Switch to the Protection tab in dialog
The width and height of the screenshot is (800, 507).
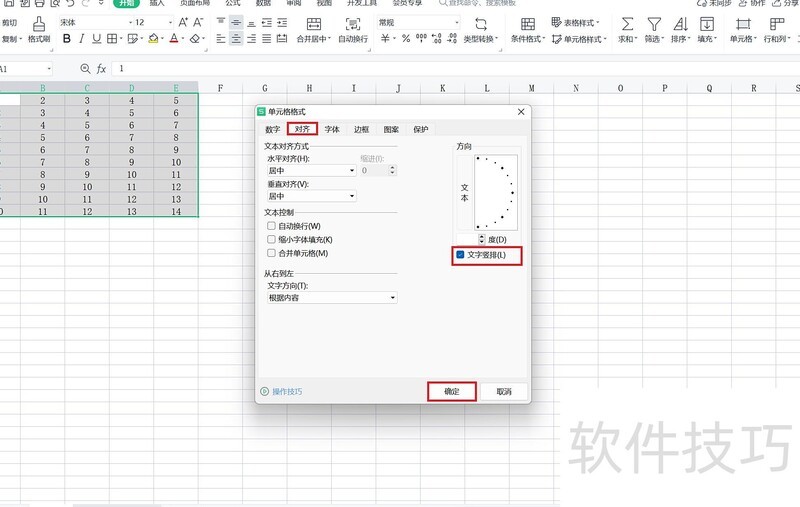(420, 130)
